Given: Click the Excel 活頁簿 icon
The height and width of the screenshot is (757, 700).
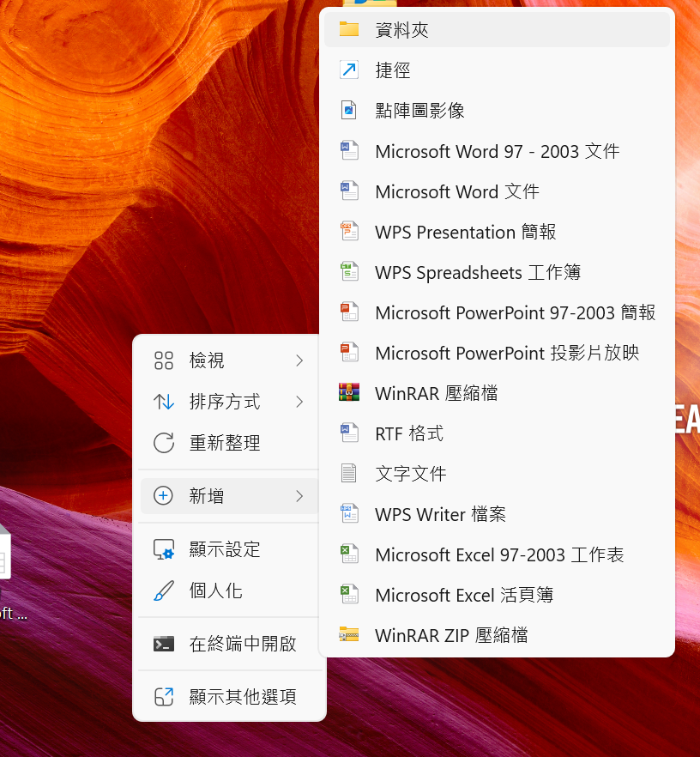Looking at the screenshot, I should click(x=349, y=594).
